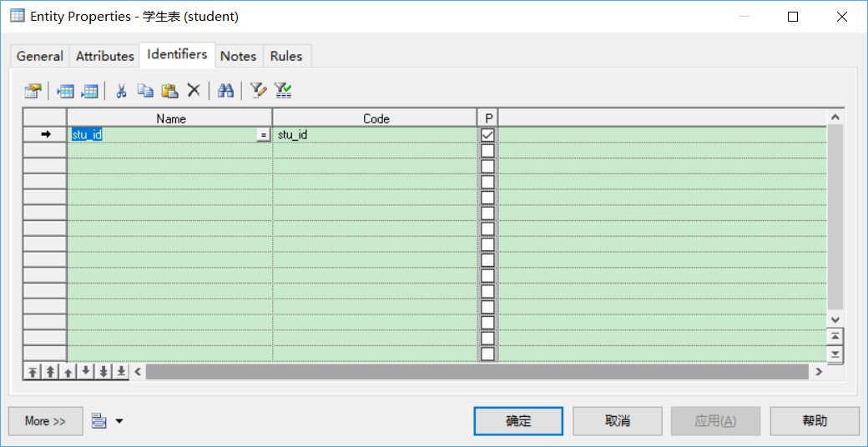868x447 pixels.
Task: Select the Identifiers tab
Action: click(177, 55)
